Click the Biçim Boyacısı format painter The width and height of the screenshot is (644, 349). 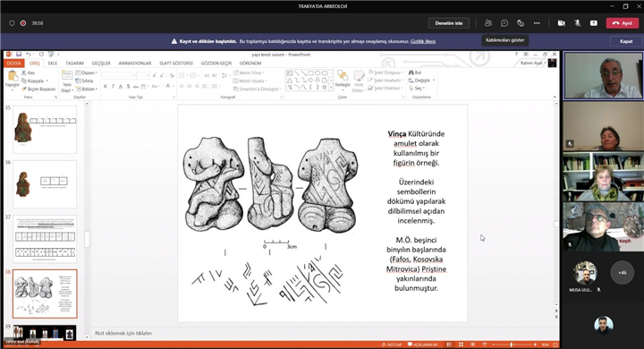(38, 89)
